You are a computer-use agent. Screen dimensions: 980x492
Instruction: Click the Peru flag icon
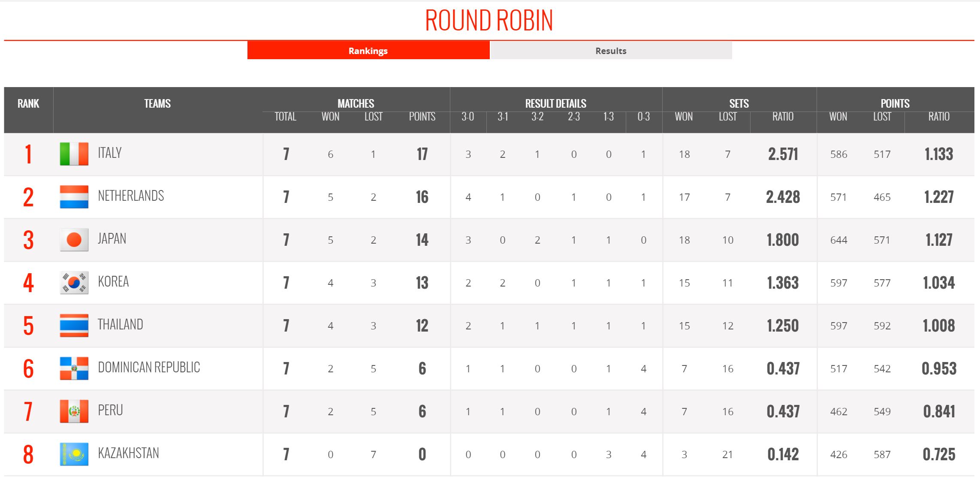click(74, 411)
